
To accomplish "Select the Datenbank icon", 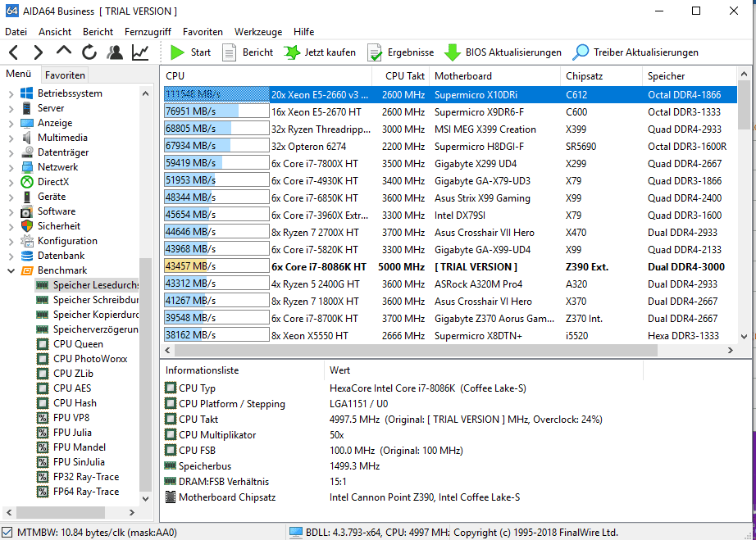I will pyautogui.click(x=27, y=256).
